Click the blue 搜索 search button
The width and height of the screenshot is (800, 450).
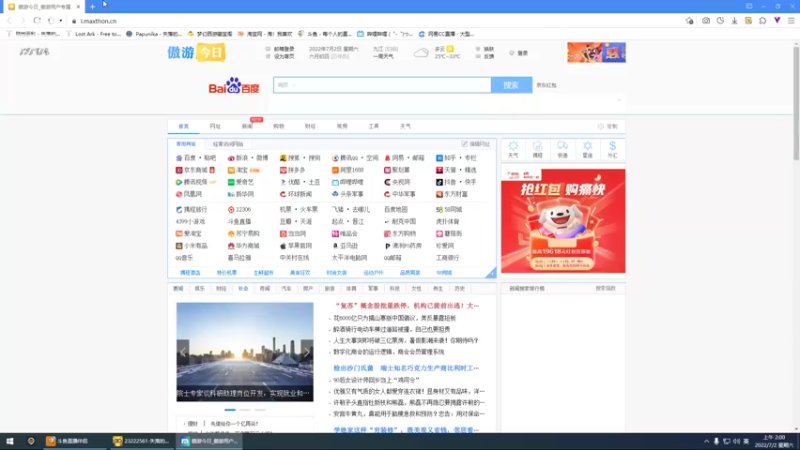(x=511, y=85)
